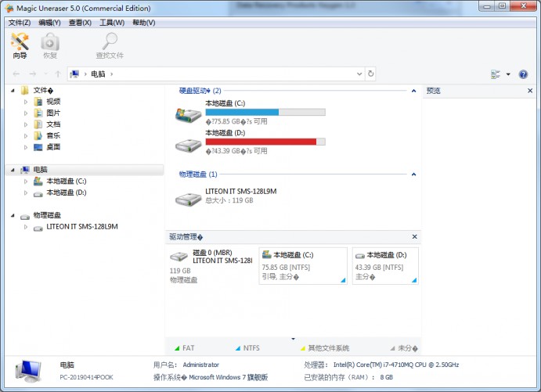Screen dimensions: 541x392
Task: Expand 本地磁盘 (D:) in the tree
Action: pos(26,192)
